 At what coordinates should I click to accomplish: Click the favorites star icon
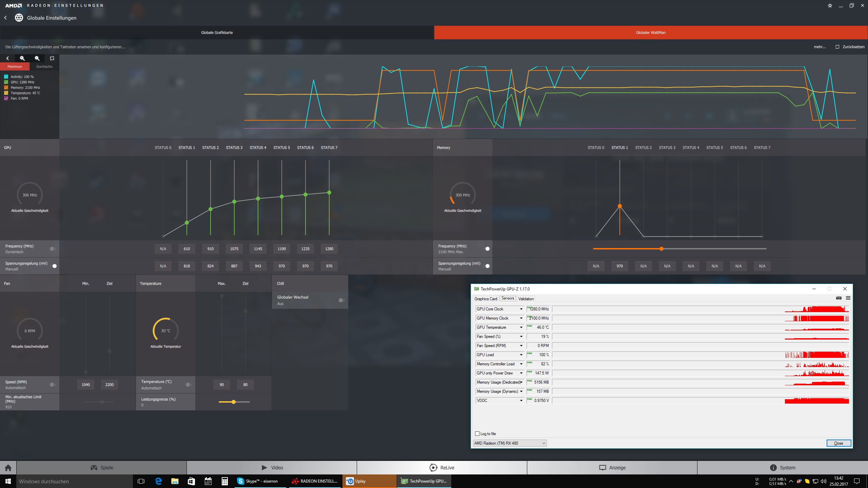point(830,5)
